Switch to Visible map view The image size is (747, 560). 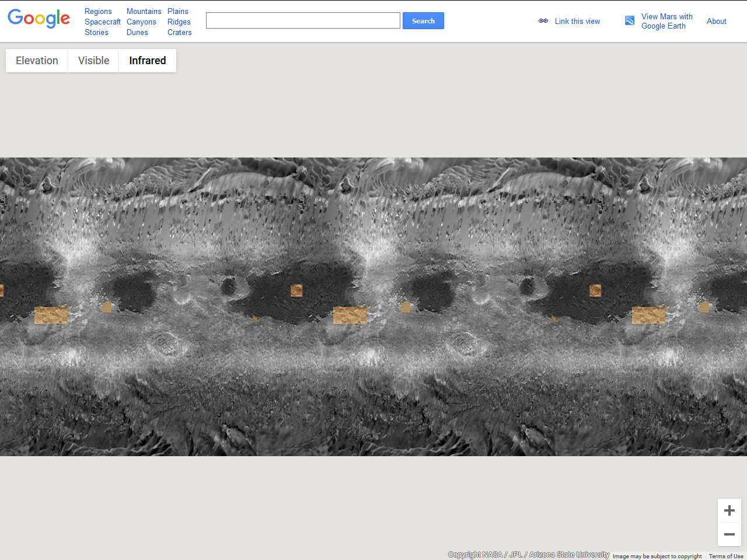[x=93, y=61]
